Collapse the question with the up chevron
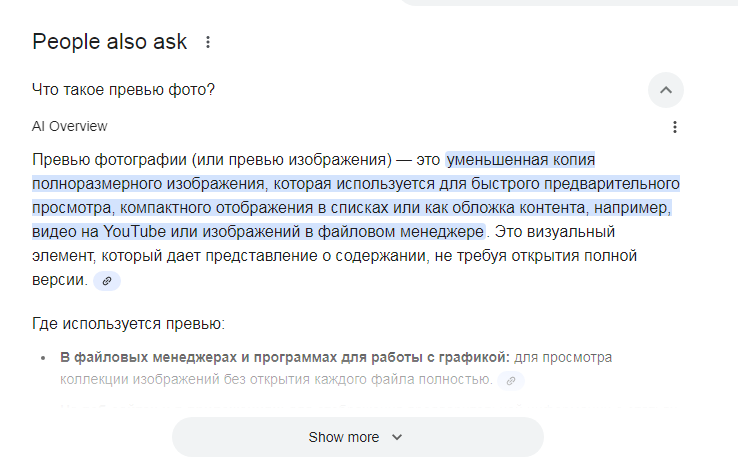This screenshot has width=738, height=469. pos(666,90)
